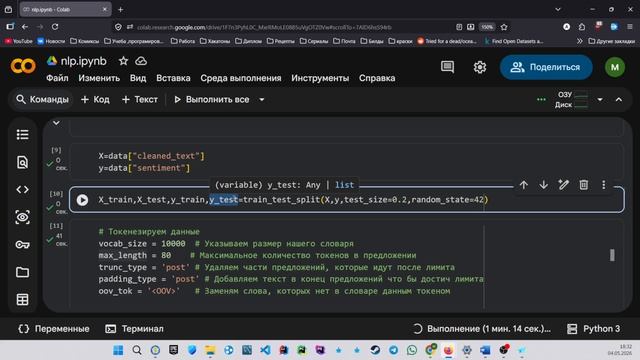Screen dimensions: 640x360
Task: Open a new browser tab
Action: click(x=120, y=9)
